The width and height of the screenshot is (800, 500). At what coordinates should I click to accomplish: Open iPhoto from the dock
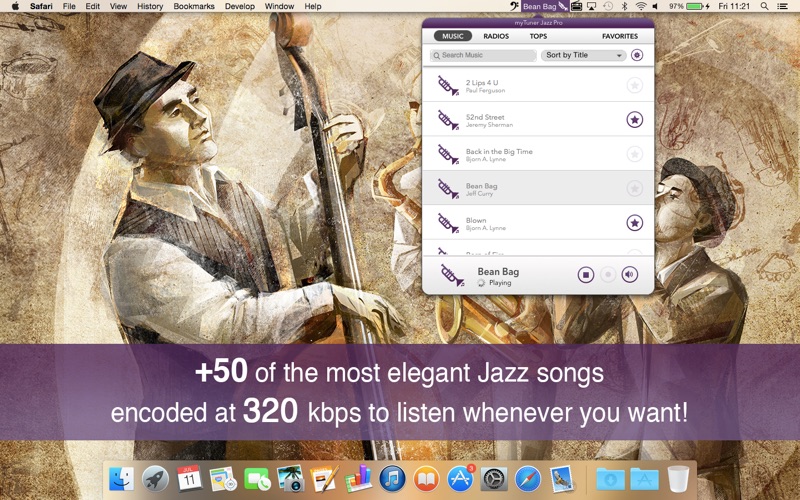(x=291, y=479)
